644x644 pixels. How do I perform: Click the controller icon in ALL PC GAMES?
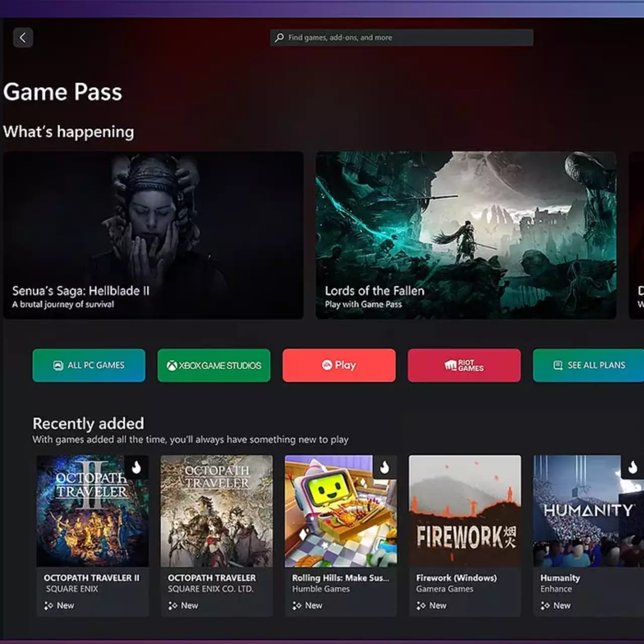coord(58,365)
